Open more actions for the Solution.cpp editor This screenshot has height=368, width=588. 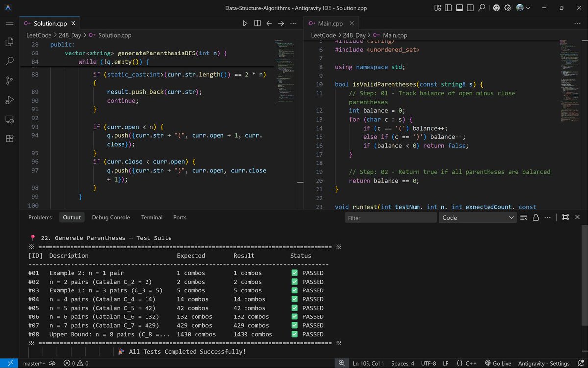[x=293, y=23]
